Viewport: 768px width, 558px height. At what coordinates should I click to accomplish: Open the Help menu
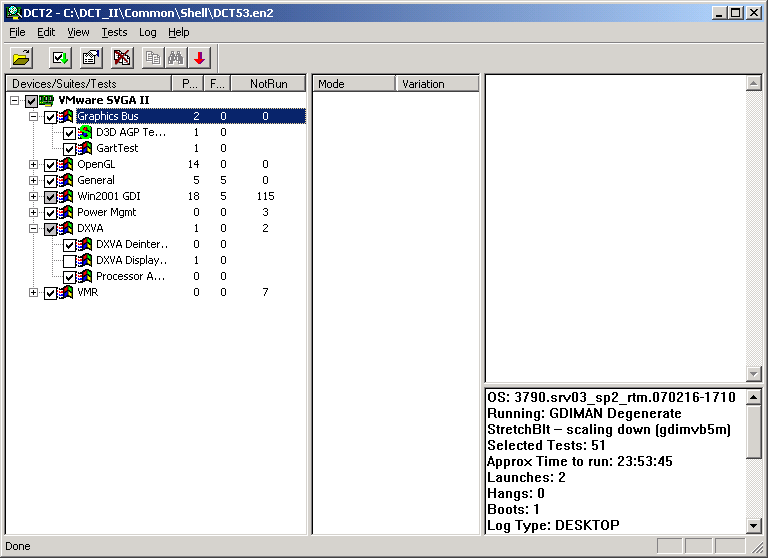pyautogui.click(x=179, y=32)
